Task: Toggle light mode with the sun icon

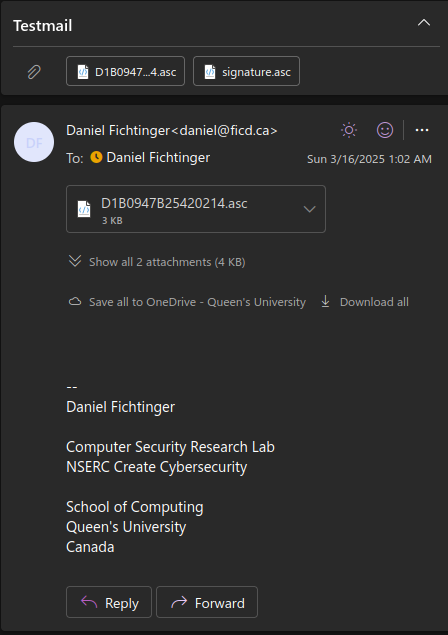Action: click(349, 130)
